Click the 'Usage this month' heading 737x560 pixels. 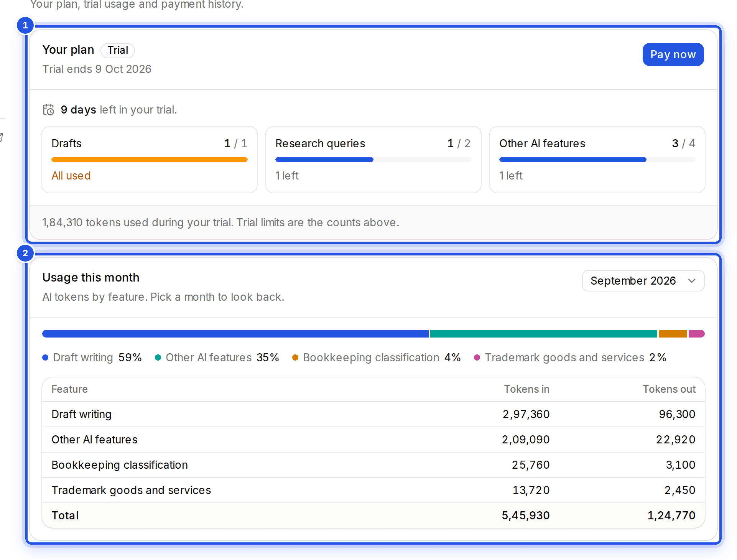click(x=91, y=278)
